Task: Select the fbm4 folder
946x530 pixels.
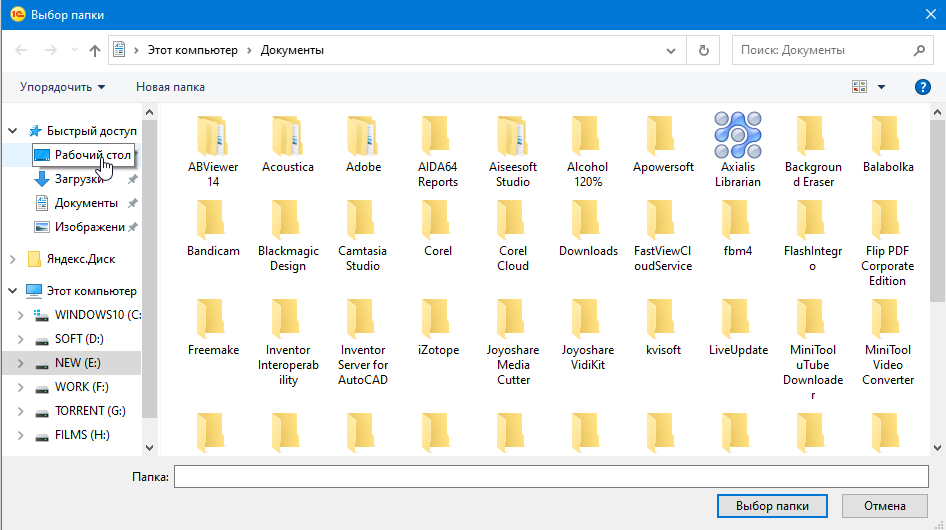Action: (x=737, y=229)
